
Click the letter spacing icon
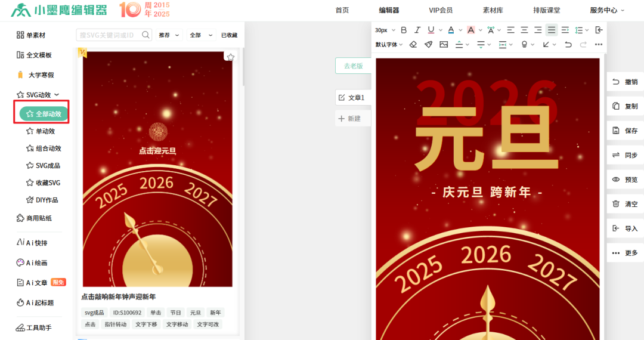(491, 30)
